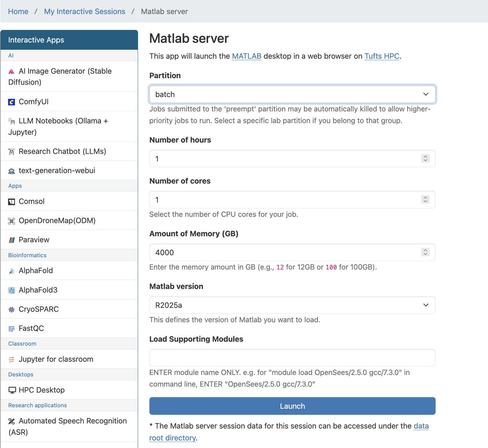Click the Comsol app icon

(11, 202)
